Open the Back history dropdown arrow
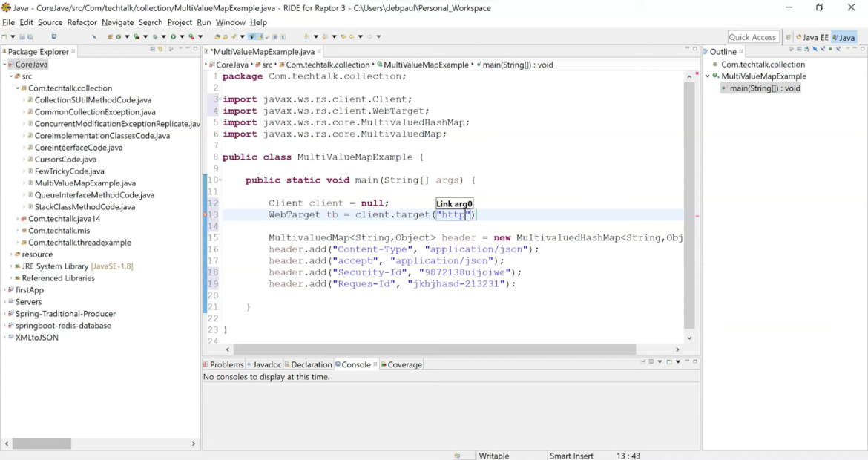Viewport: 868px width, 460px height. click(x=361, y=36)
